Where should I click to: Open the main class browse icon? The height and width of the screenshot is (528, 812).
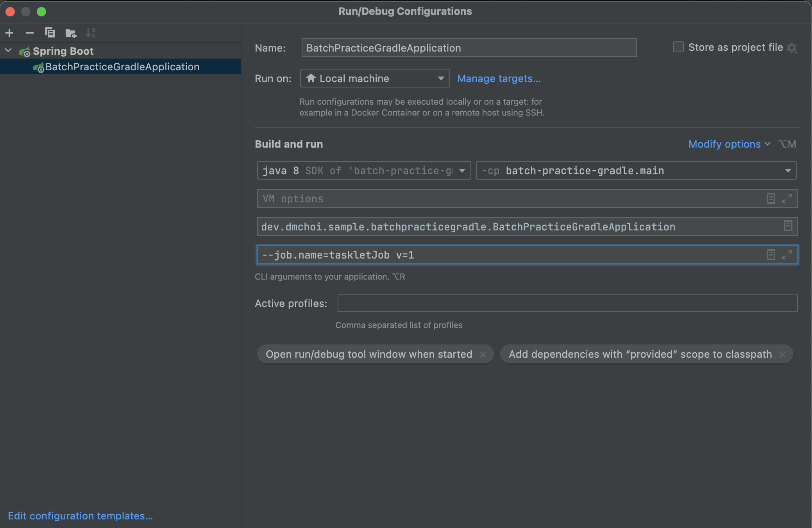pyautogui.click(x=788, y=226)
